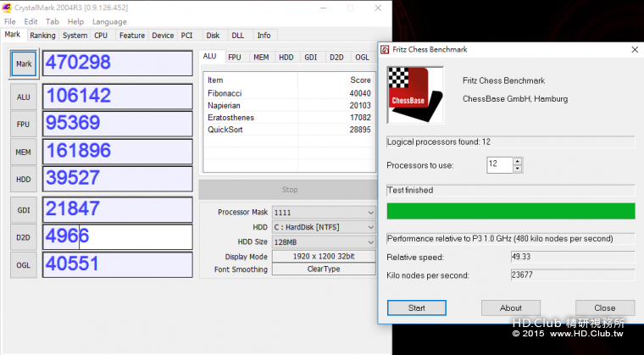644x355 pixels.
Task: Show OGL results sub-tab
Action: pyautogui.click(x=363, y=58)
